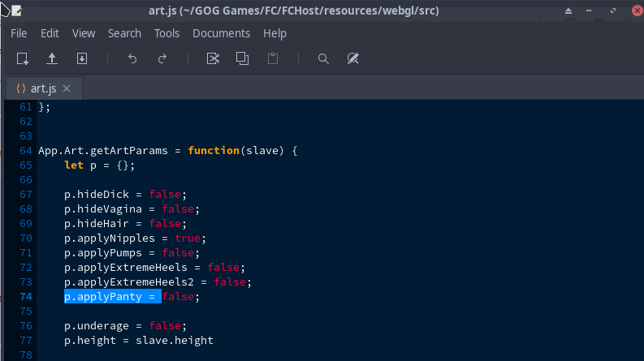Open the Tools menu
644x361 pixels.
[x=166, y=33]
